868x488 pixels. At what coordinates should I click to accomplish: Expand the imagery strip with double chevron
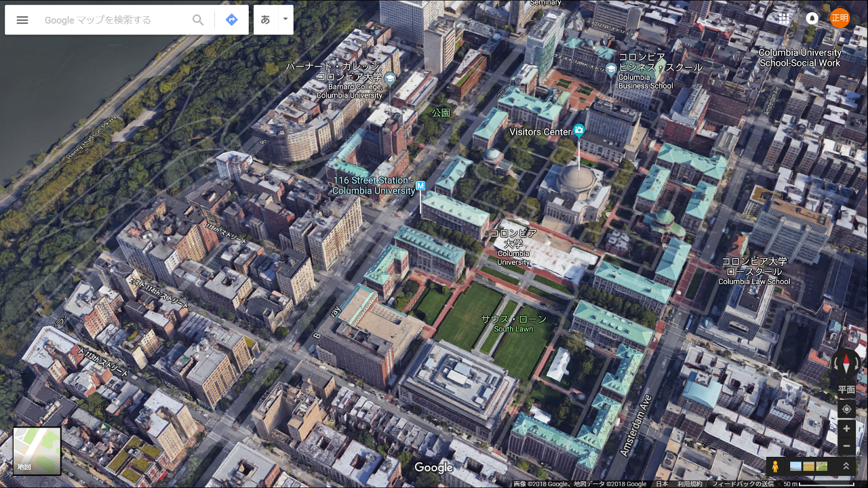(846, 466)
